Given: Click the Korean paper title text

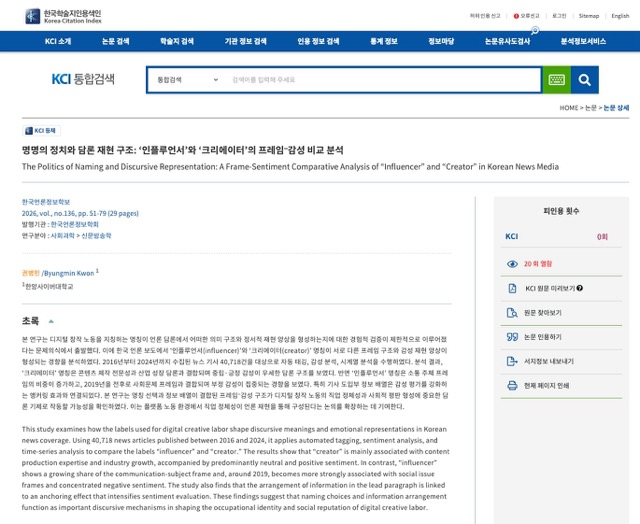Looking at the screenshot, I should pos(182,150).
